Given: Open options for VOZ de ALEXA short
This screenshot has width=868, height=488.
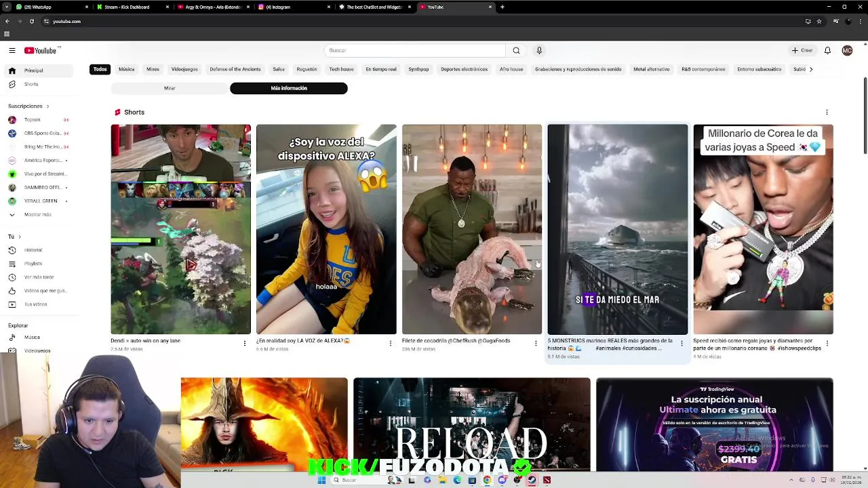Looking at the screenshot, I should click(390, 344).
